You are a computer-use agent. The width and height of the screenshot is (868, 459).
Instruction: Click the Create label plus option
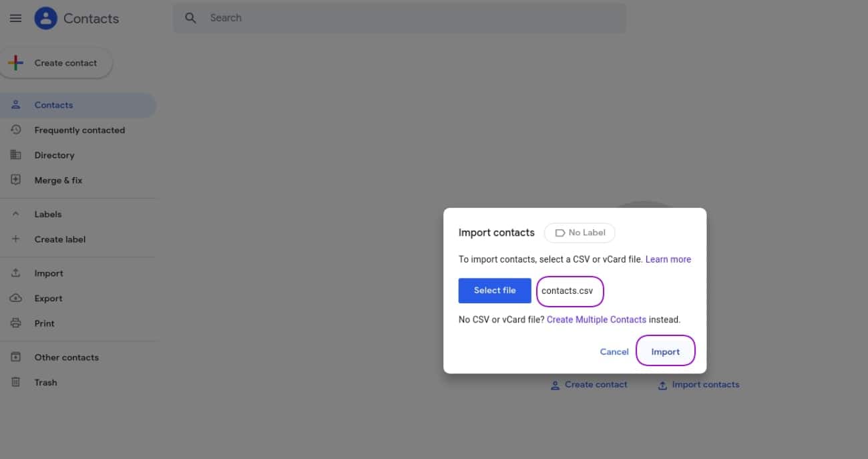pos(15,239)
